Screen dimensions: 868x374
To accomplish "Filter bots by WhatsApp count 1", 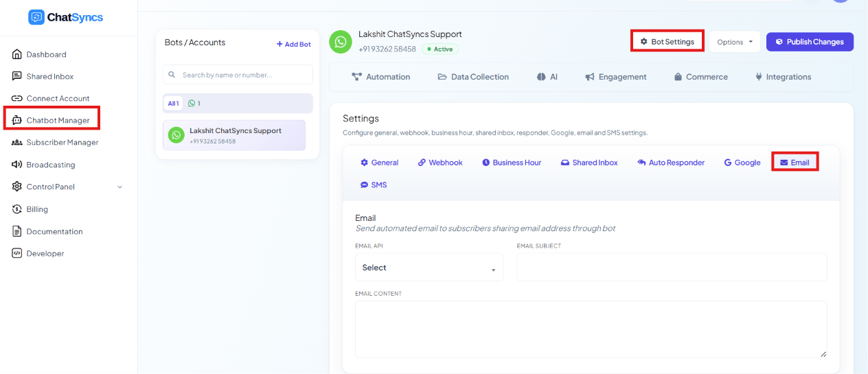I will pos(194,104).
